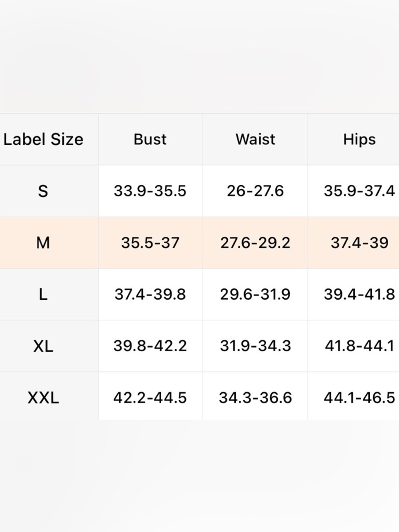The image size is (399, 532).
Task: Click the hips value 44.1-46.5
Action: pyautogui.click(x=359, y=398)
